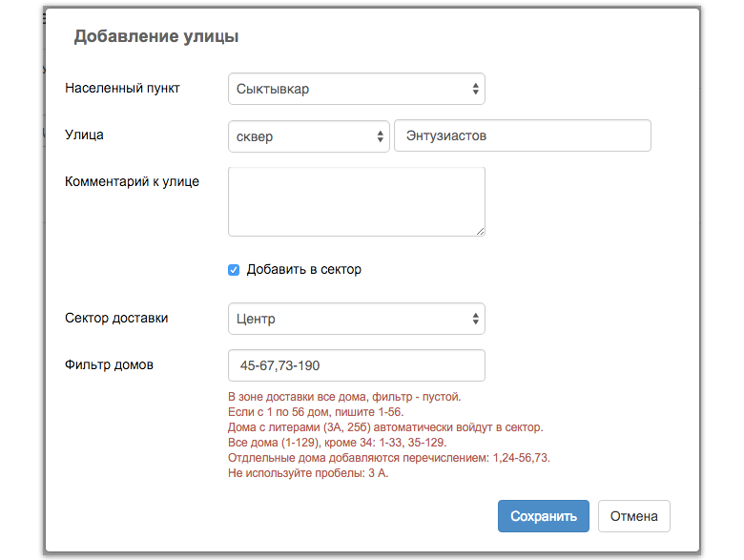Open the Сыктывкар locality dropdown

[357, 89]
